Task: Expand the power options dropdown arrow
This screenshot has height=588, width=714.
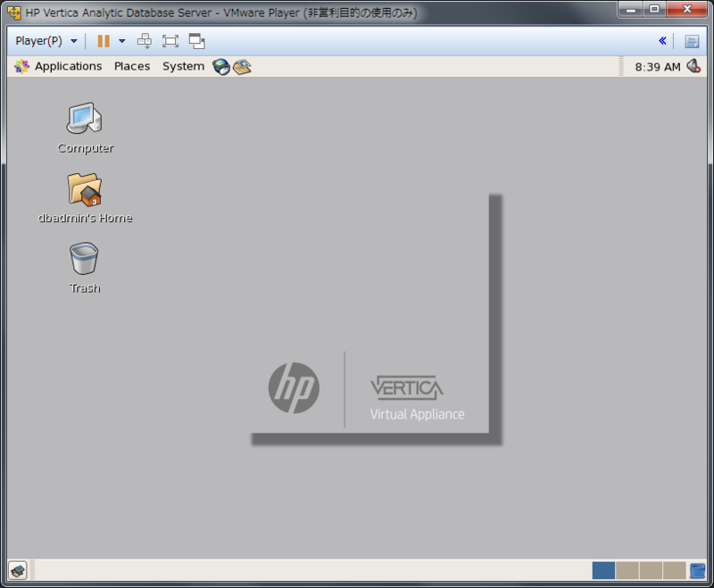Action: 122,41
